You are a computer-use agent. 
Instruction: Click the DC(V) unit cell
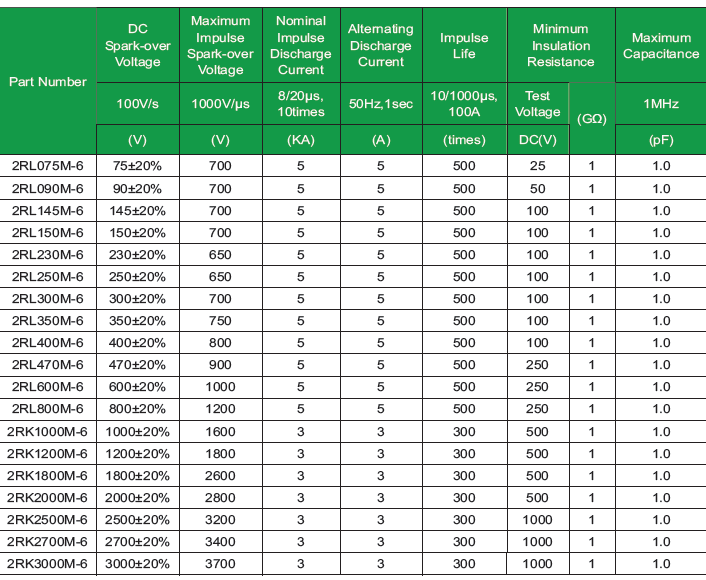tap(538, 140)
